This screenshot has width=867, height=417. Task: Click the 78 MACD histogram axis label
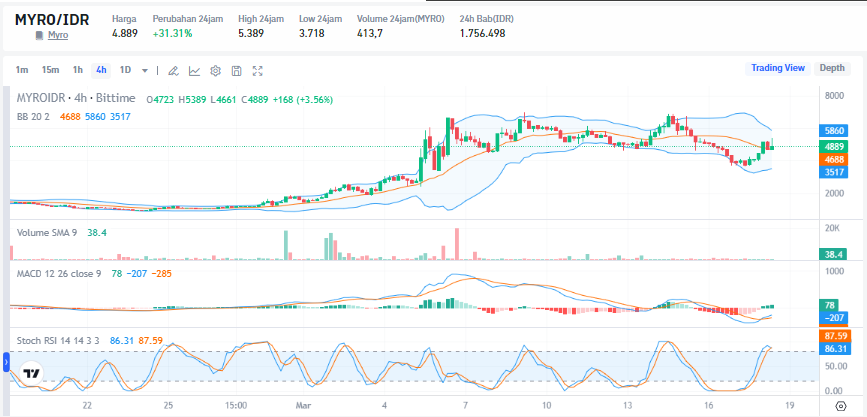point(829,305)
